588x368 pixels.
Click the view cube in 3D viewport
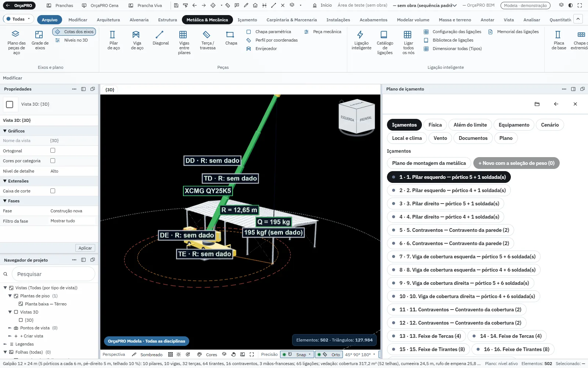pyautogui.click(x=356, y=117)
